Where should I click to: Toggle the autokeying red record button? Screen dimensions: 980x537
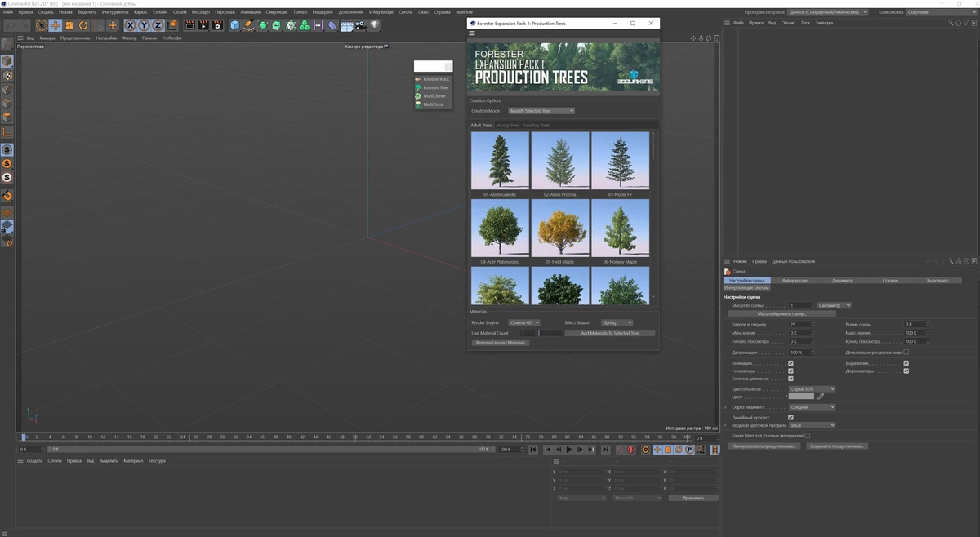(630, 450)
